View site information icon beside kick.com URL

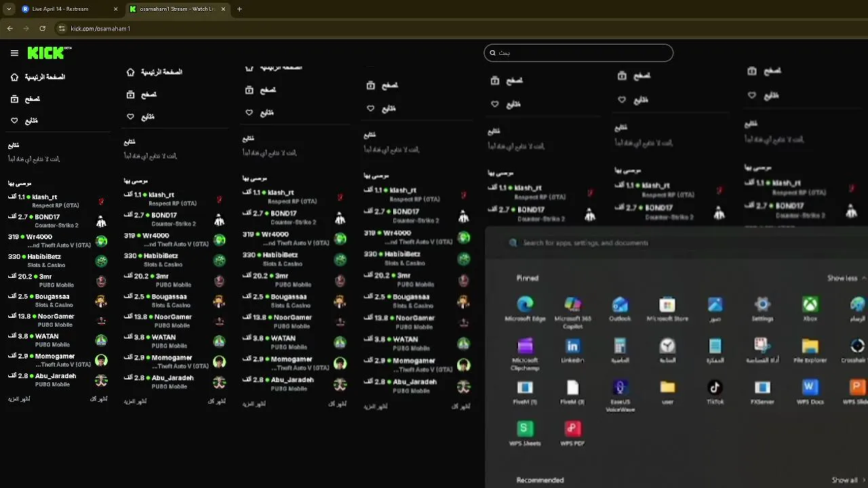point(62,28)
